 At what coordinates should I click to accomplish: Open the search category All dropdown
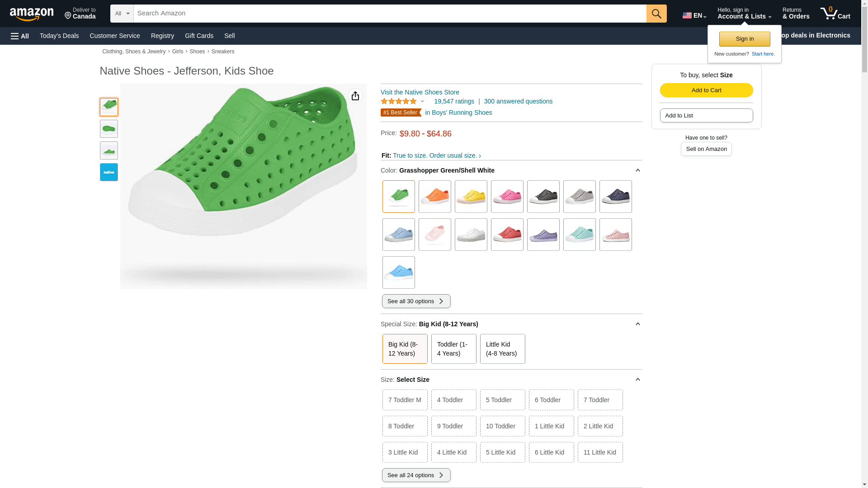coord(122,14)
